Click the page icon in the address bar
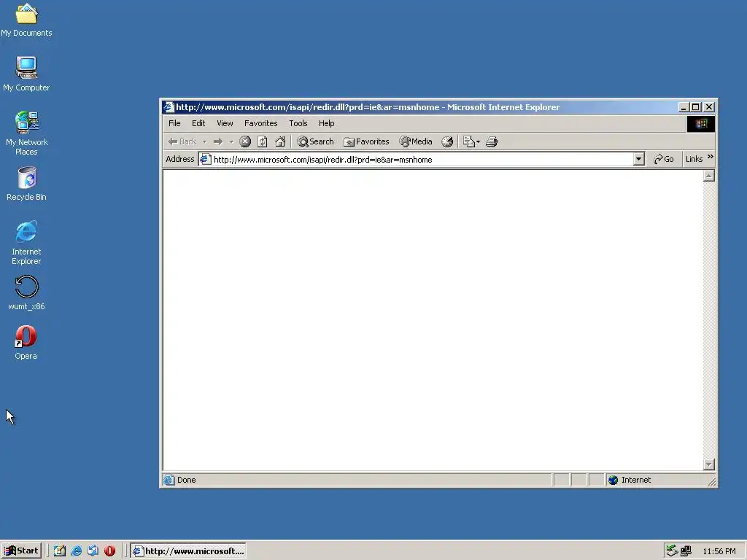 pos(205,159)
